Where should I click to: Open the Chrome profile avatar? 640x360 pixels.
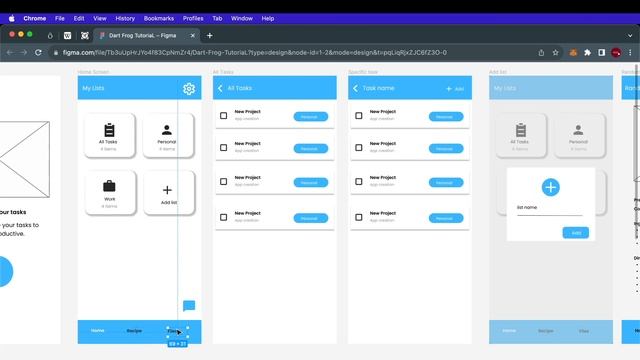[616, 53]
